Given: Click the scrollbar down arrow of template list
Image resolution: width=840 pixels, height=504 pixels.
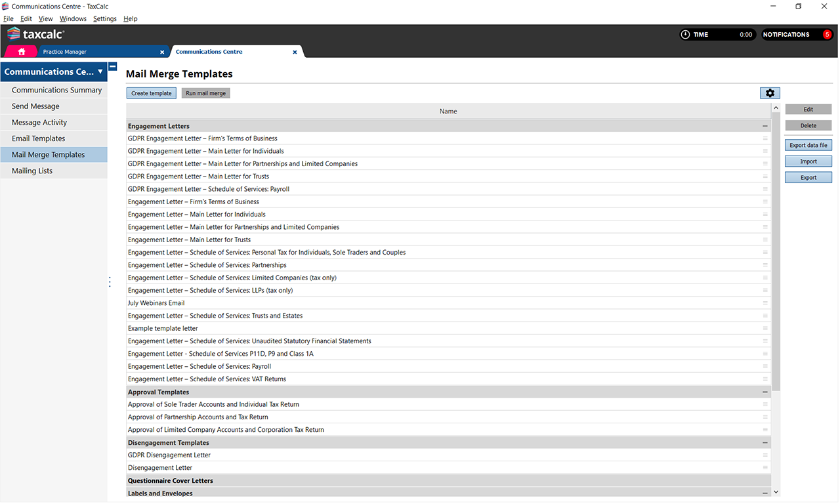Looking at the screenshot, I should [776, 492].
